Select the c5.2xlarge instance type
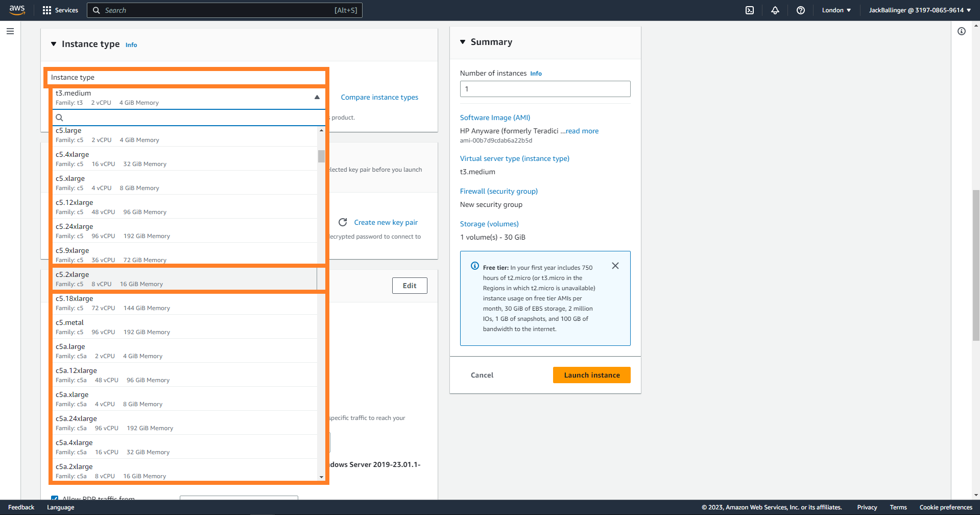Viewport: 980px width, 515px height. [185, 279]
